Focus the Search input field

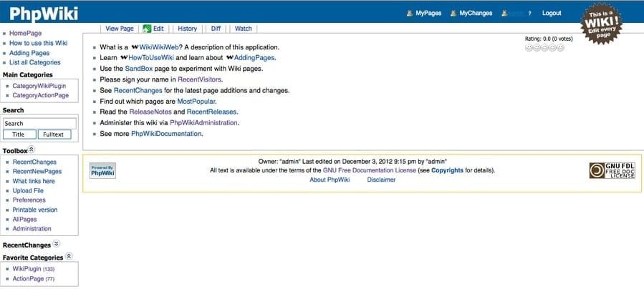(x=39, y=123)
